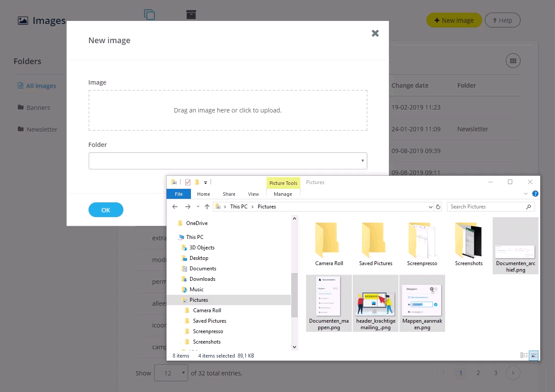Refresh the Pictures folder view
This screenshot has height=392, width=555.
pyautogui.click(x=438, y=207)
